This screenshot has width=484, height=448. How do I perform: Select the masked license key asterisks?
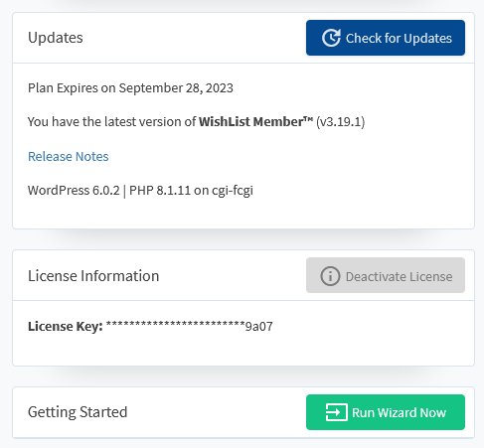click(175, 325)
